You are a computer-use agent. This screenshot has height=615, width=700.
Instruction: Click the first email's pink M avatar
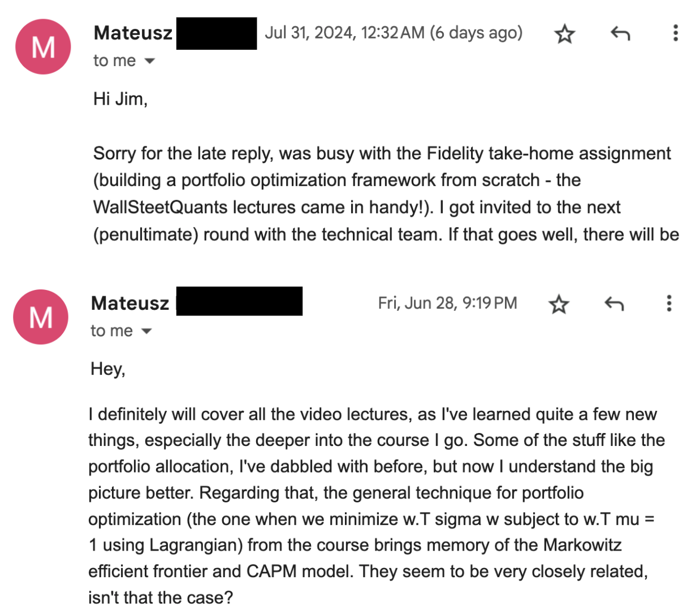click(43, 46)
